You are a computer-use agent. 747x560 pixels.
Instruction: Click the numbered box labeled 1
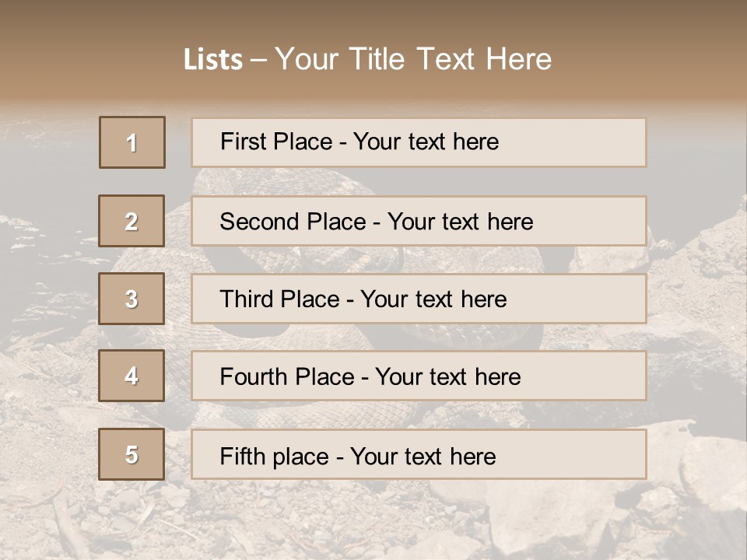(132, 142)
